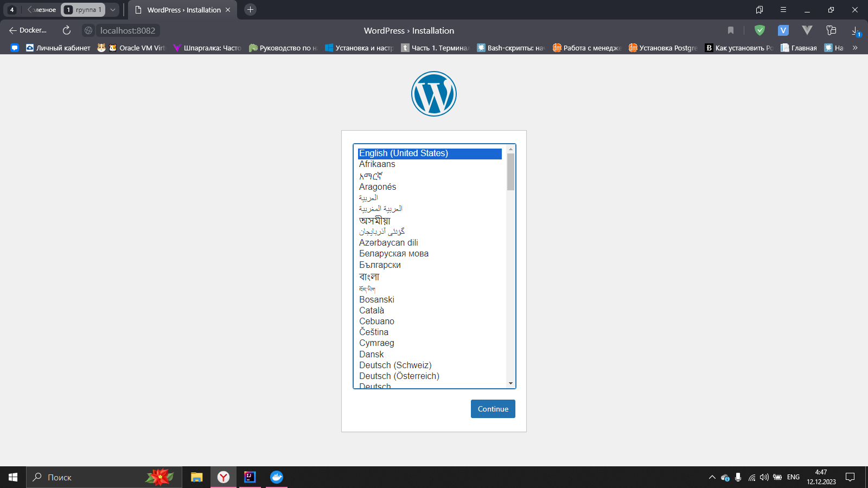
Task: Open the browser hamburger menu
Action: click(x=783, y=10)
